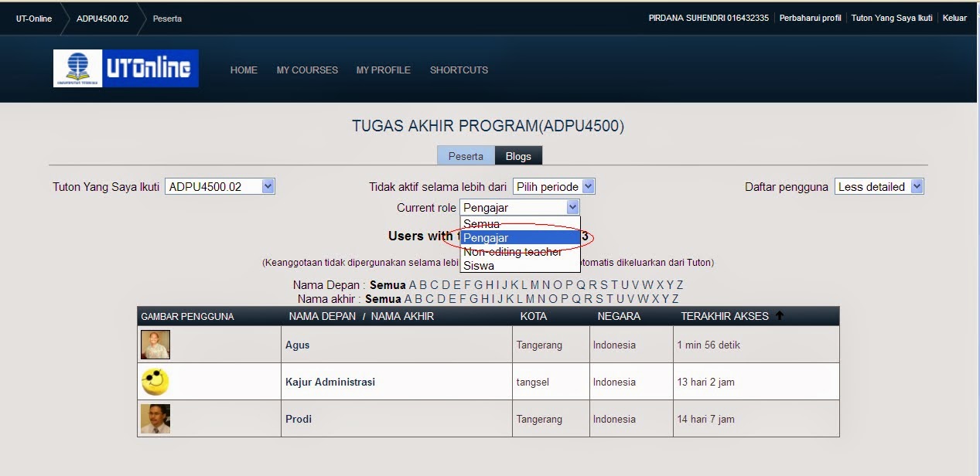Click tangsel city cell

[x=532, y=382]
